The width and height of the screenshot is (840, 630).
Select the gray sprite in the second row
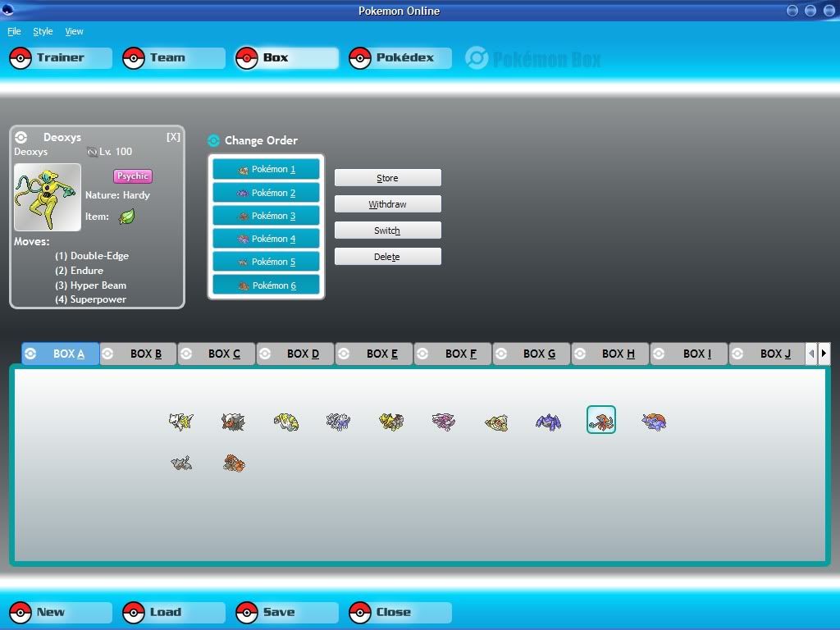click(181, 463)
